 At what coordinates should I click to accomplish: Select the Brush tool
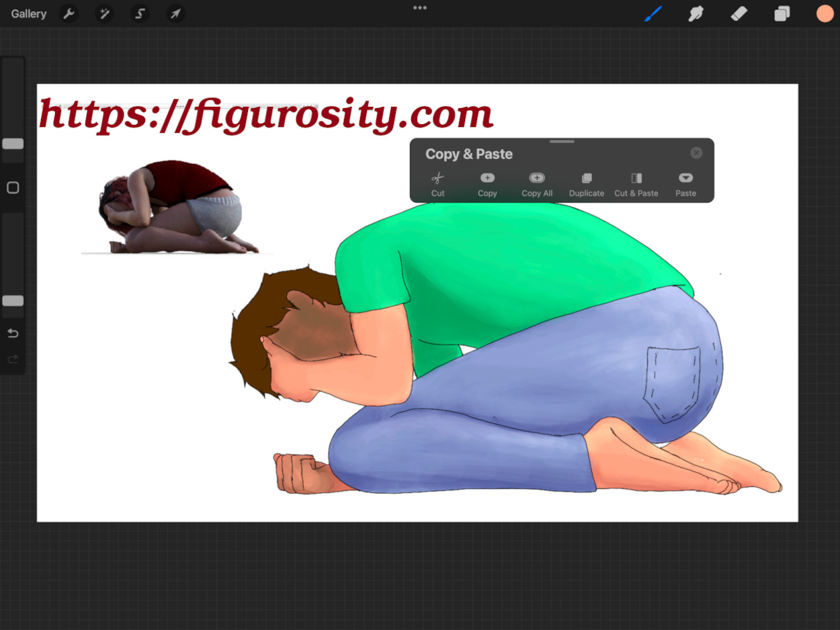(x=653, y=13)
